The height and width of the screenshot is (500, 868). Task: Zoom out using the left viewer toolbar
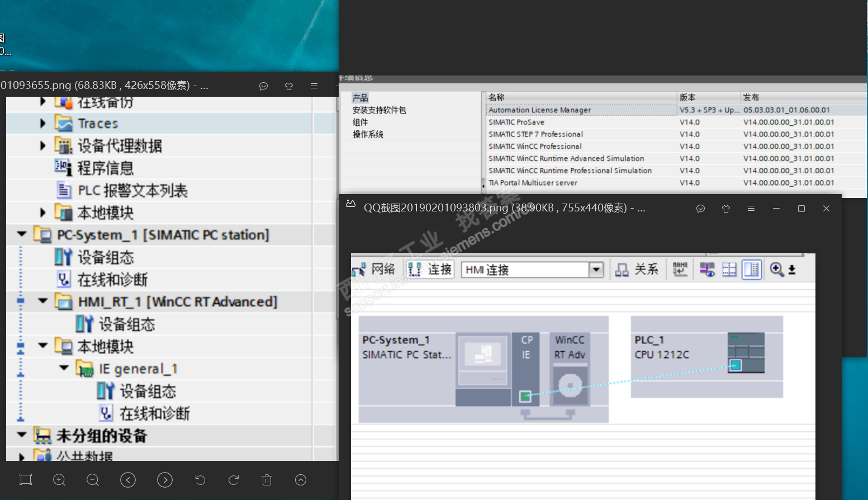click(x=93, y=480)
